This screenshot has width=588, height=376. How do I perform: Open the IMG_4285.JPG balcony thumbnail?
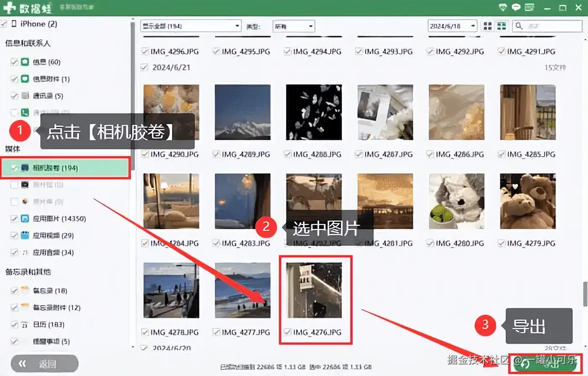[528, 112]
